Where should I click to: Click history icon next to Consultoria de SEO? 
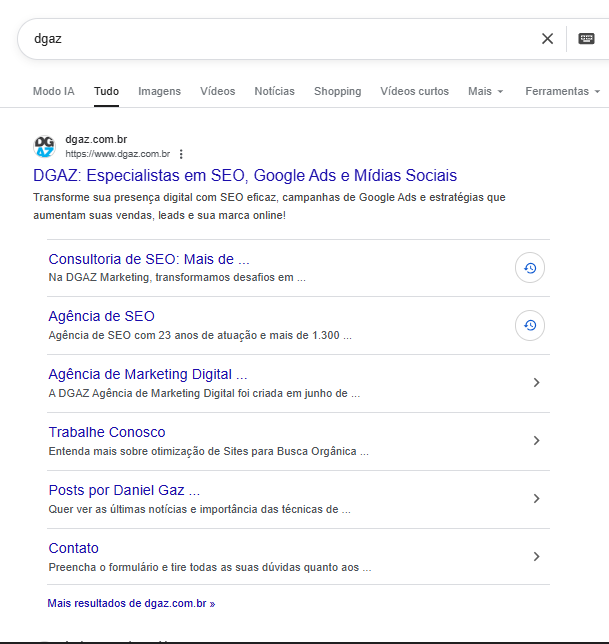(530, 268)
